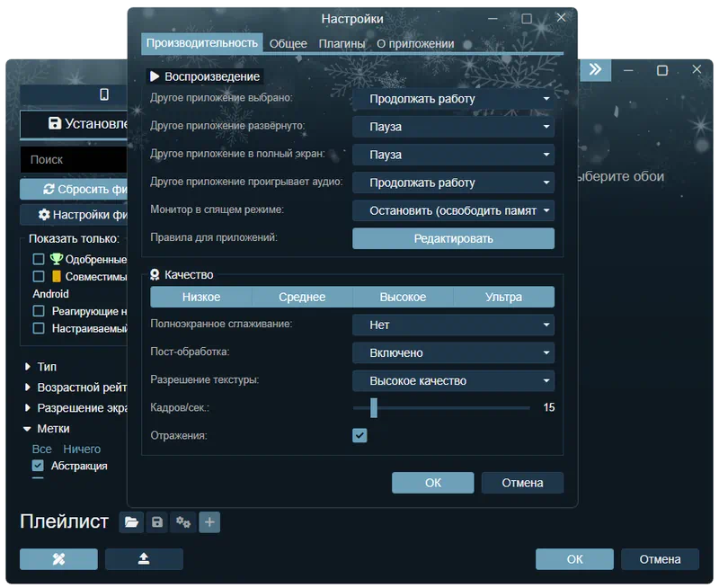Open the Полноэкранное сглаживание dropdown
Viewport: 719px width, 588px height.
(x=453, y=325)
